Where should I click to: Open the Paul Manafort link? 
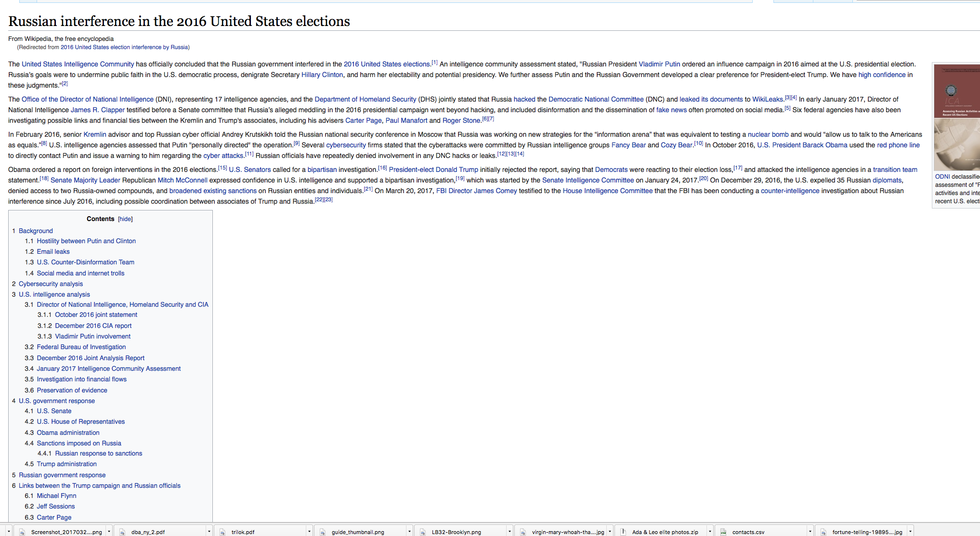click(x=406, y=120)
